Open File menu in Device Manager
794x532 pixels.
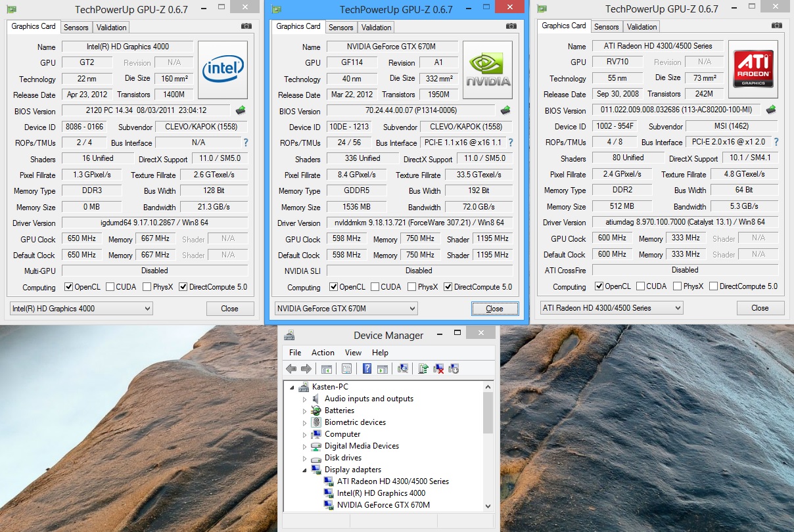click(295, 353)
